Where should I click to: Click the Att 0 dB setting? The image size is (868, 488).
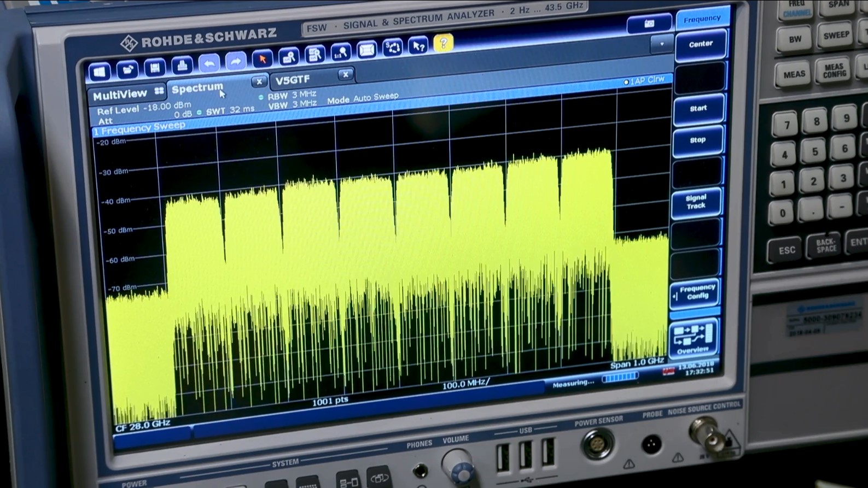point(144,117)
